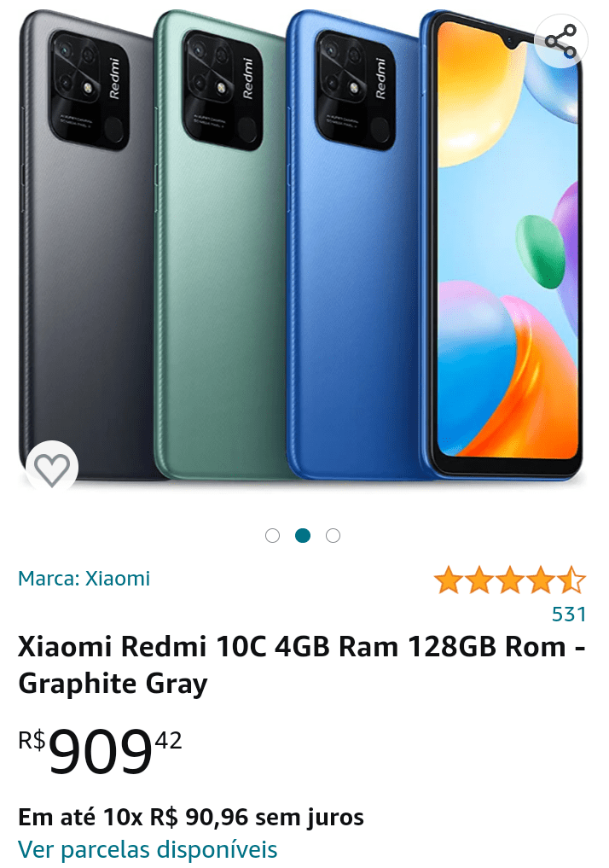This screenshot has width=609, height=868.
Task: Select the third image carousel dot
Action: tap(333, 535)
